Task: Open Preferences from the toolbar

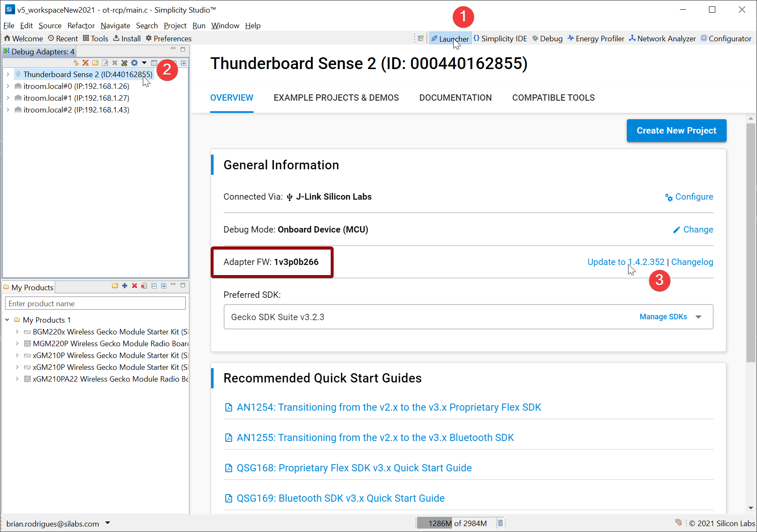Action: tap(169, 38)
